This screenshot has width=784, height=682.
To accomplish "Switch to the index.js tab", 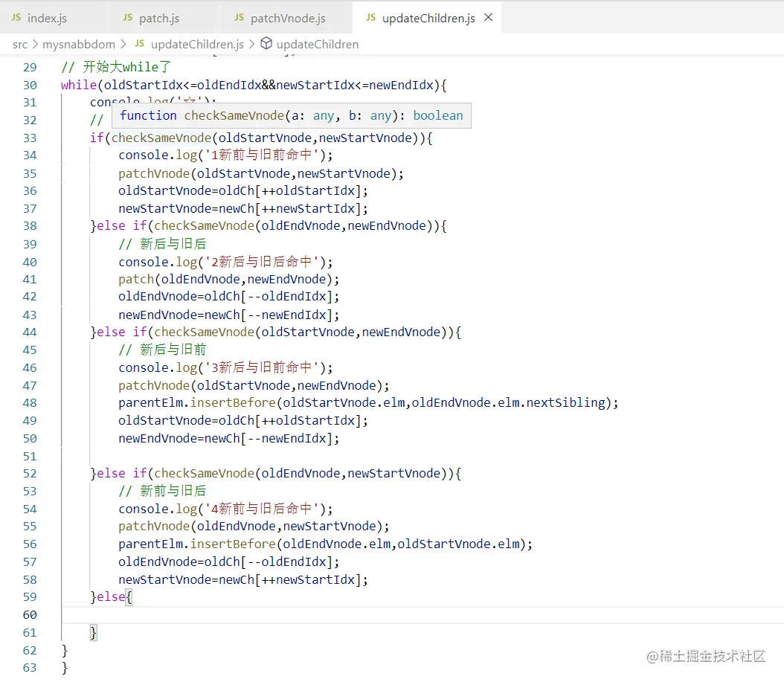I will [x=48, y=18].
